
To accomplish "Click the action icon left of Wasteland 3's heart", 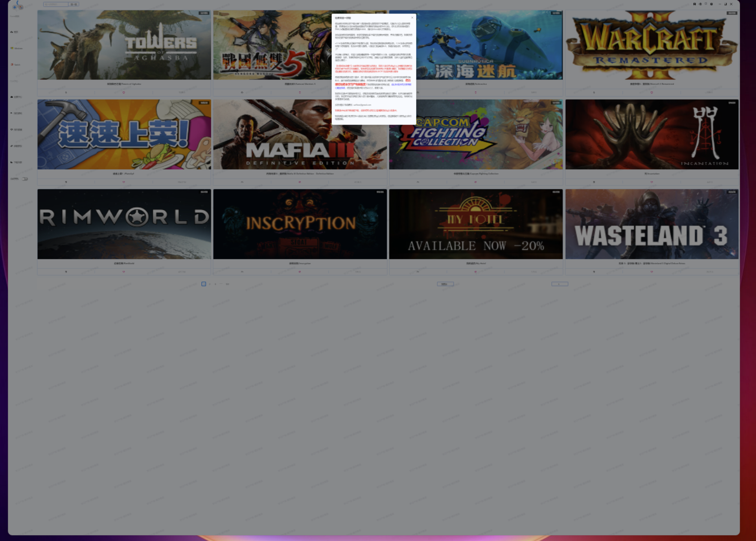I will point(594,272).
